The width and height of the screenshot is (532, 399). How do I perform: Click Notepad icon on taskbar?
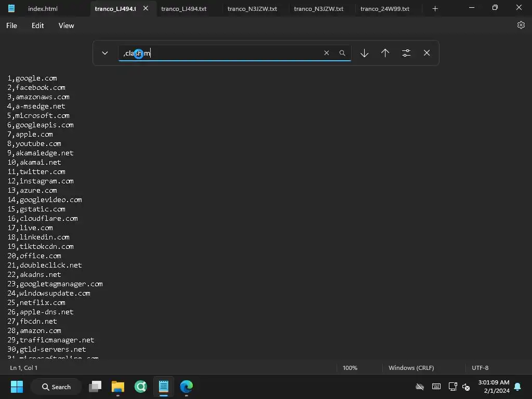[x=164, y=387]
